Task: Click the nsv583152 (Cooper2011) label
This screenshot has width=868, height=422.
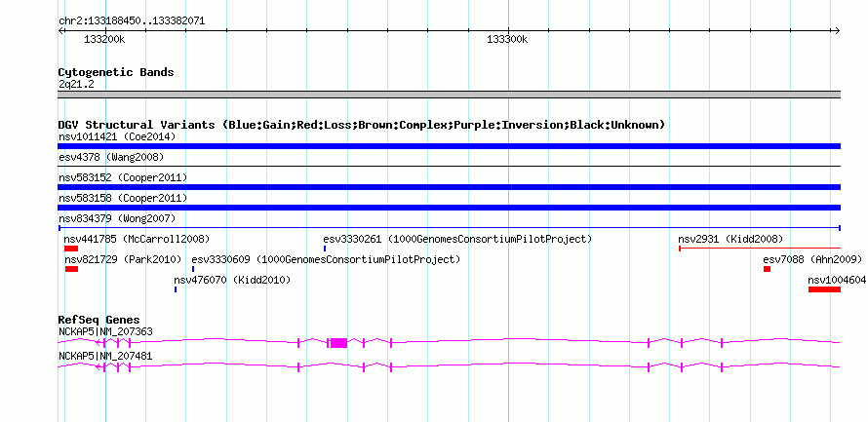Action: [123, 177]
